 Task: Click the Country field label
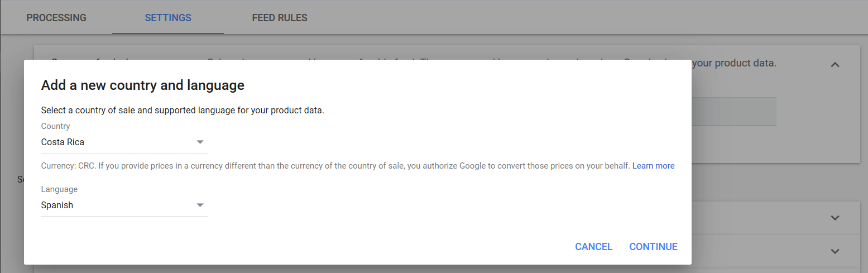(56, 126)
